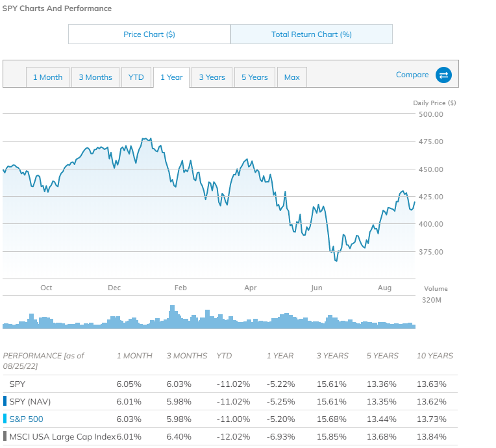This screenshot has height=448, width=496.
Task: Click the price line near the December peak
Action: tap(146, 139)
